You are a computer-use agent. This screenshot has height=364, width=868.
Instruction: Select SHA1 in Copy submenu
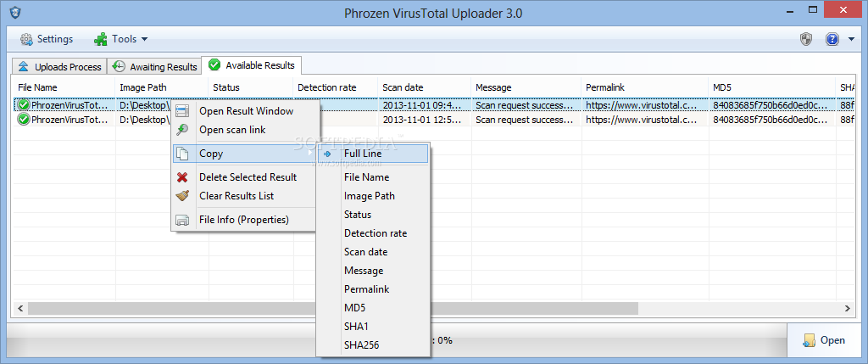[373, 327]
